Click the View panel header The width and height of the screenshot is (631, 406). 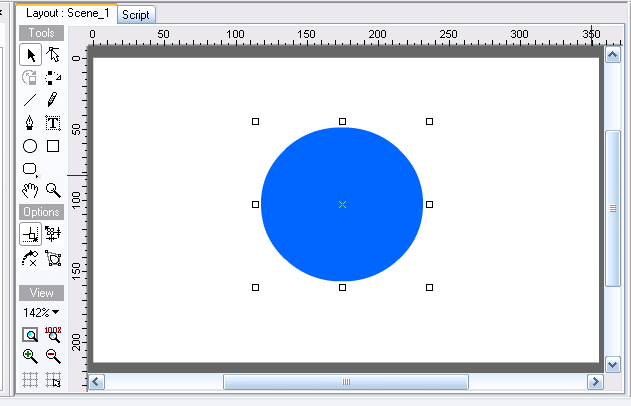point(41,293)
